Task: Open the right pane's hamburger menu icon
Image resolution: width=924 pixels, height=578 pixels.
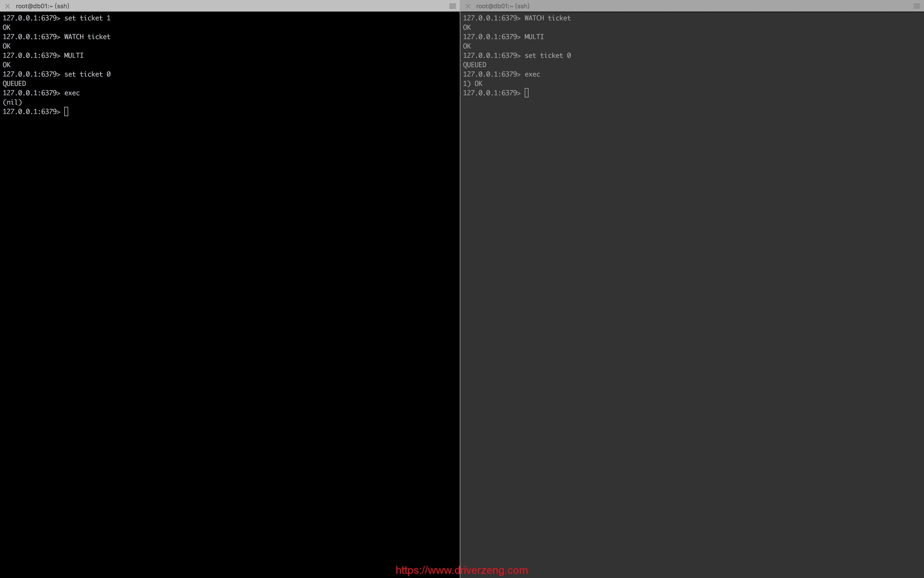Action: (917, 6)
